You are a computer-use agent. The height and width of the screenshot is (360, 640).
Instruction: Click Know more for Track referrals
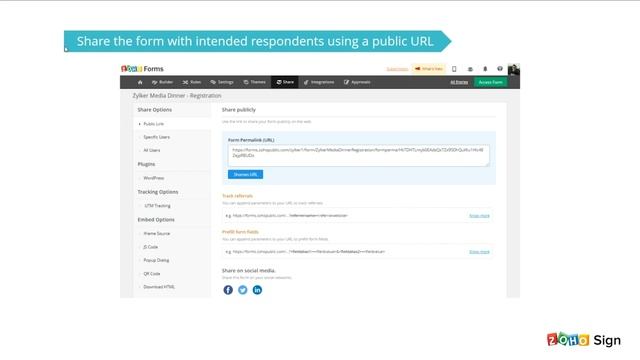coord(479,216)
